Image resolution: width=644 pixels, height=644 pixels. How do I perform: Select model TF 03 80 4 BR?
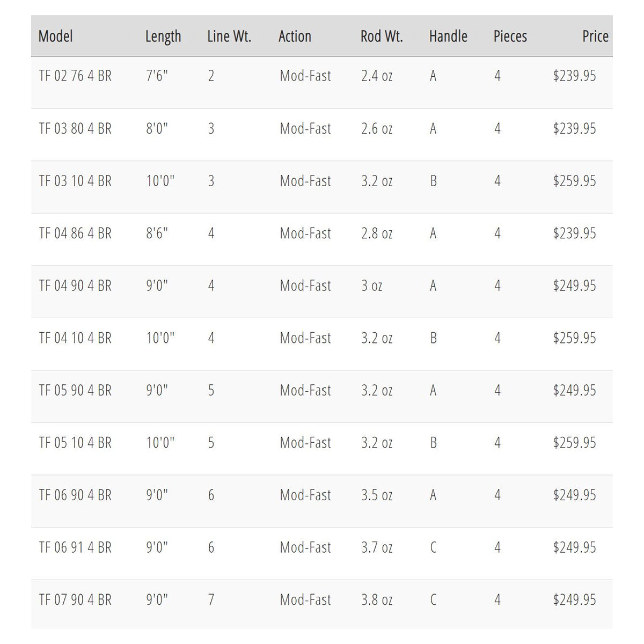pyautogui.click(x=75, y=129)
